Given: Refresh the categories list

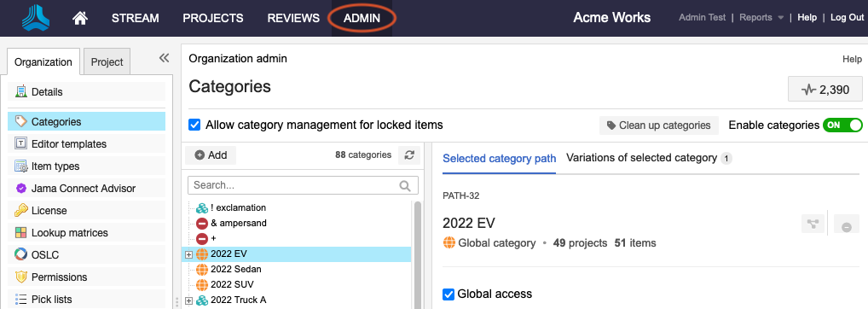Looking at the screenshot, I should point(409,155).
